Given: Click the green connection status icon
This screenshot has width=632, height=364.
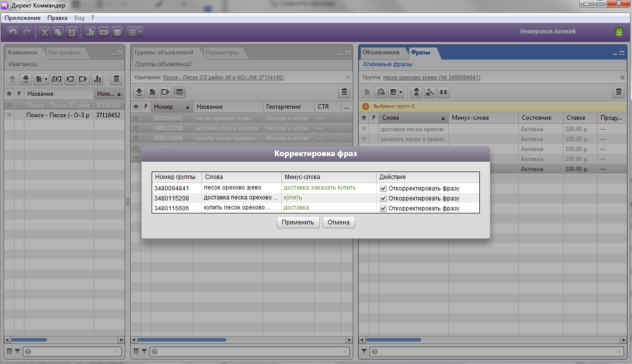Looking at the screenshot, I should tap(619, 32).
